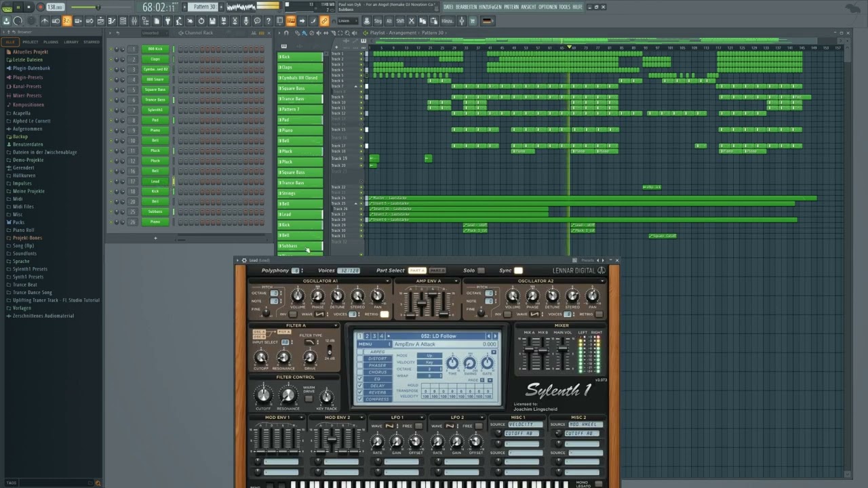Viewport: 868px width, 488px height.
Task: Expand the Sylenth1 Presets folder in browser
Action: tap(30, 269)
